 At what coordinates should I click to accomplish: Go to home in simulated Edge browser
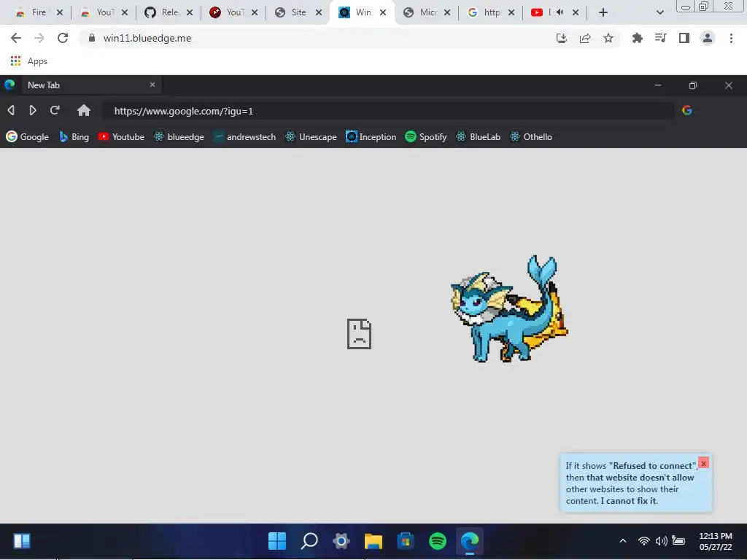tap(84, 111)
